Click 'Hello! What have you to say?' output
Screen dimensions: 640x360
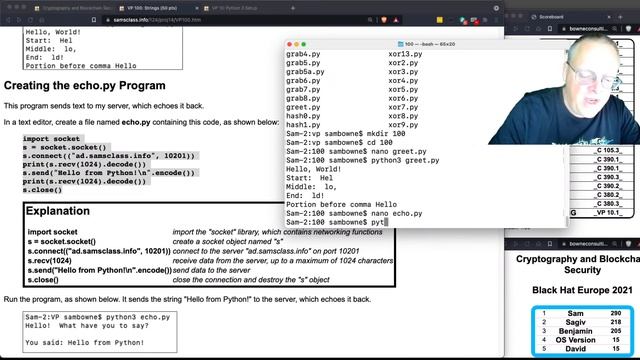(x=87, y=326)
